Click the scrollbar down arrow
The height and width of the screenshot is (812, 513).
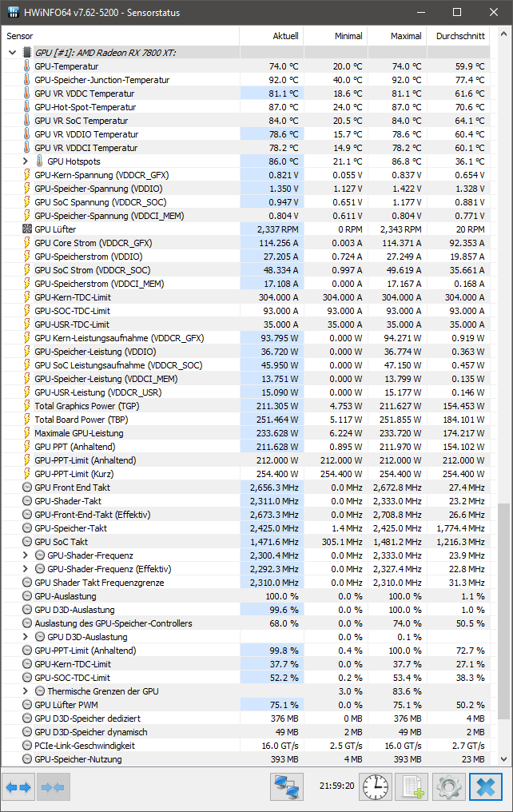pyautogui.click(x=503, y=759)
